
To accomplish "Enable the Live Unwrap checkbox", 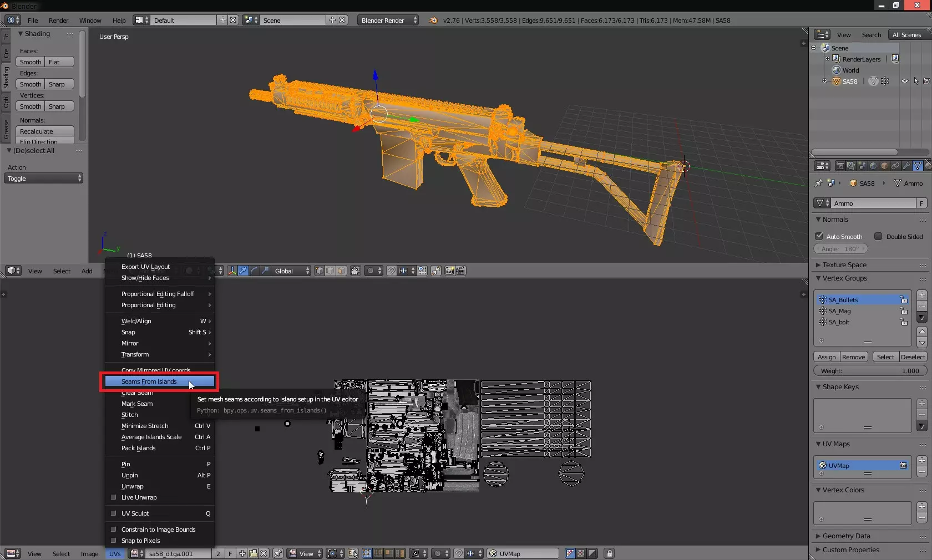I will coord(114,497).
